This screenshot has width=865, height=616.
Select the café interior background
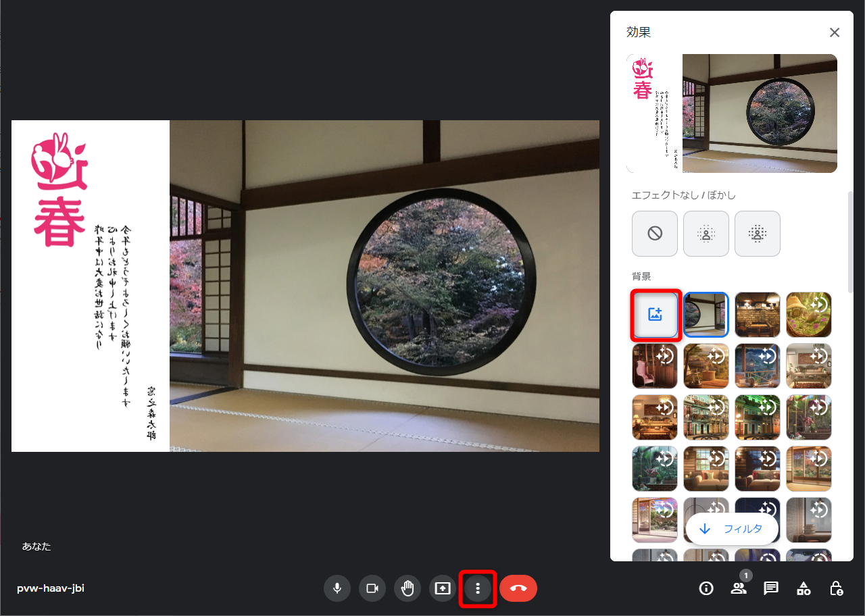tap(758, 315)
